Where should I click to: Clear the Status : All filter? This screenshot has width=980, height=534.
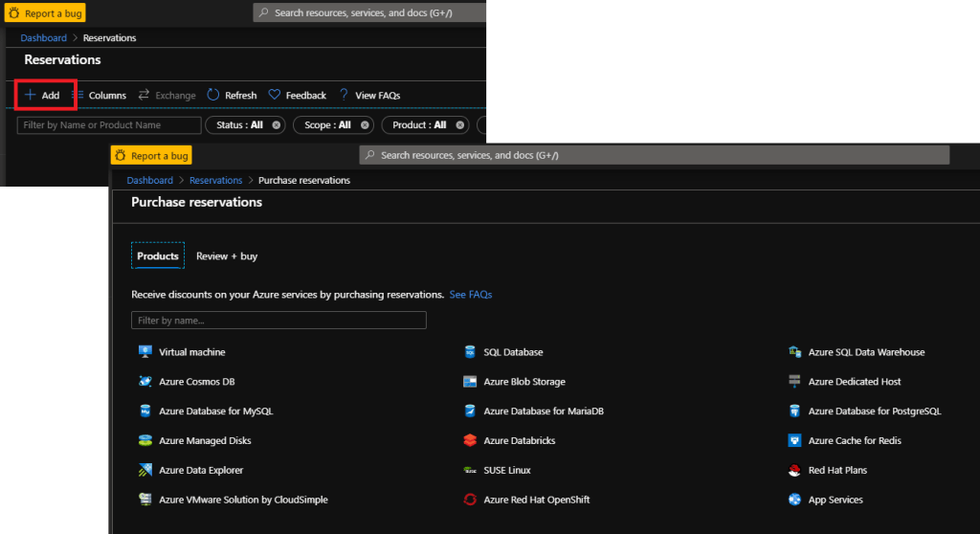pos(277,125)
